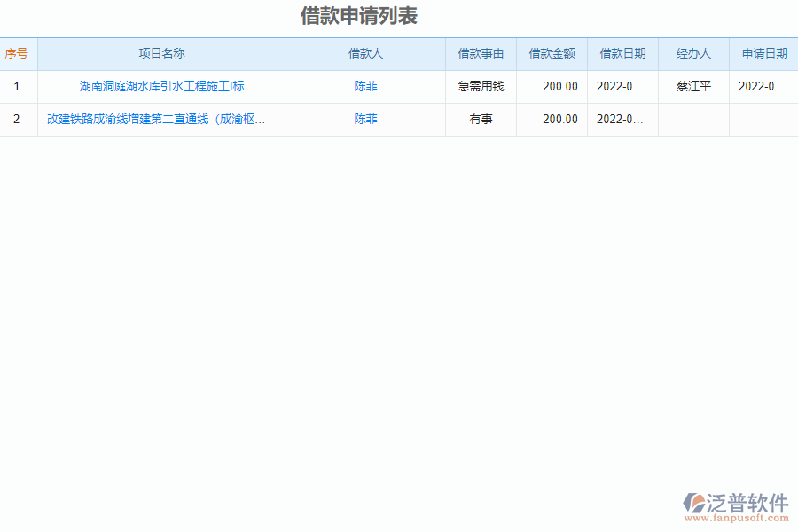Click borrower 陈菲 link in row 1

364,86
